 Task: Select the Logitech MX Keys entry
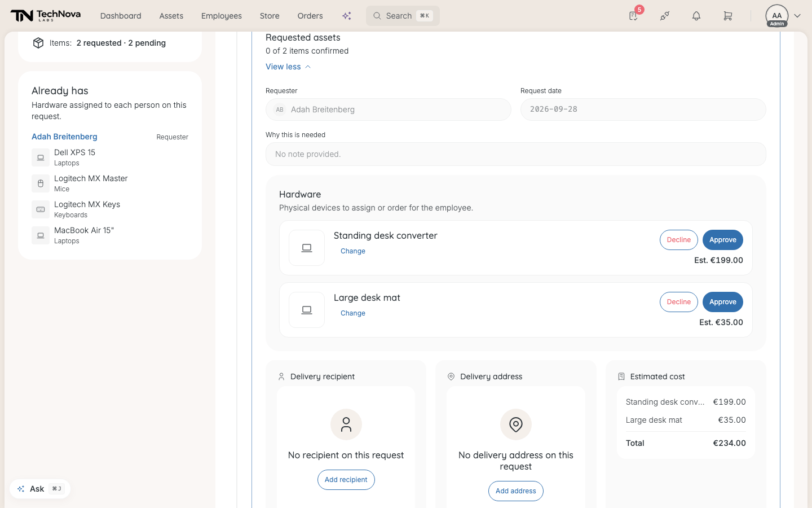[110, 209]
